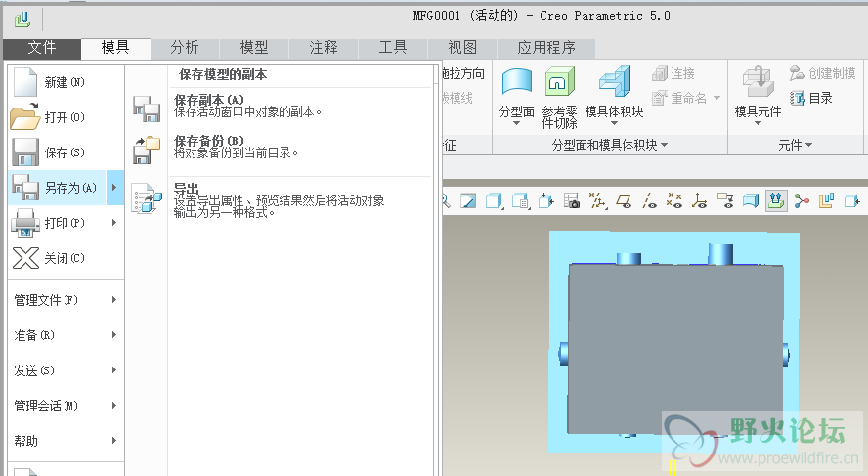The width and height of the screenshot is (868, 476).
Task: Select the 另存为(A) menu entry
Action: [66, 188]
